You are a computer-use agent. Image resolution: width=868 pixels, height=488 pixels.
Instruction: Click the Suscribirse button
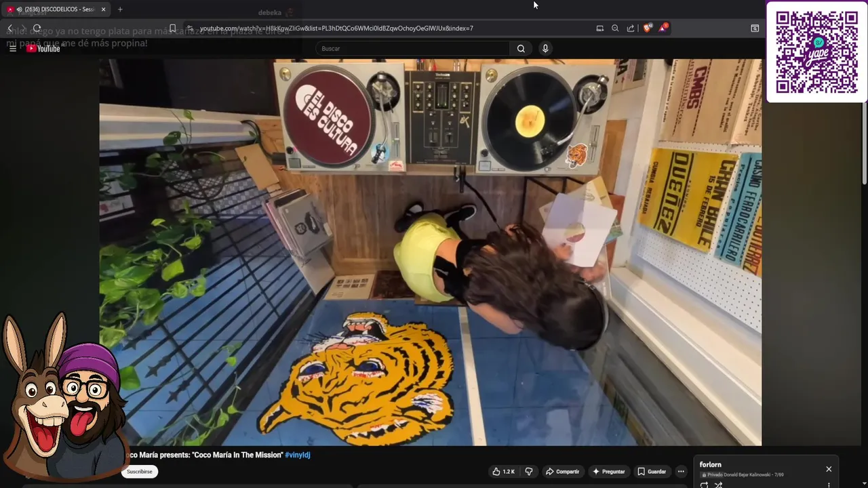coord(140,472)
